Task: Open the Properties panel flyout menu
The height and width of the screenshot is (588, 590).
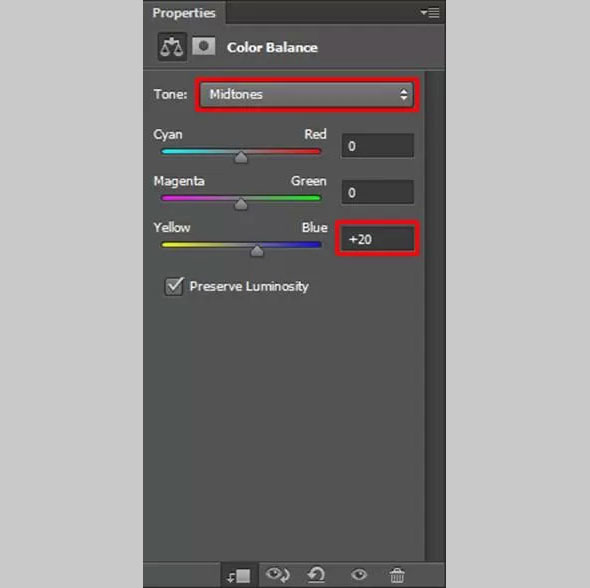Action: (x=430, y=12)
